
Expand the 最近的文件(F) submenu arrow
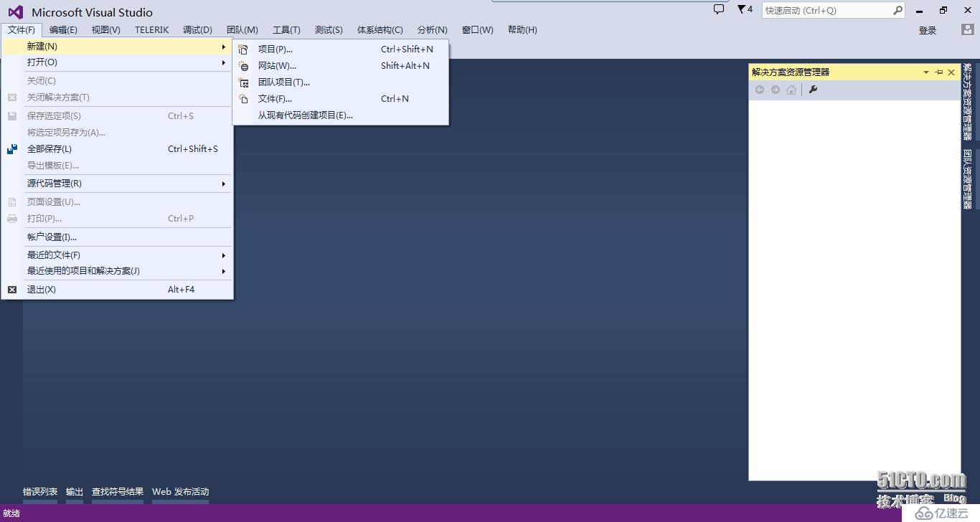coord(224,256)
